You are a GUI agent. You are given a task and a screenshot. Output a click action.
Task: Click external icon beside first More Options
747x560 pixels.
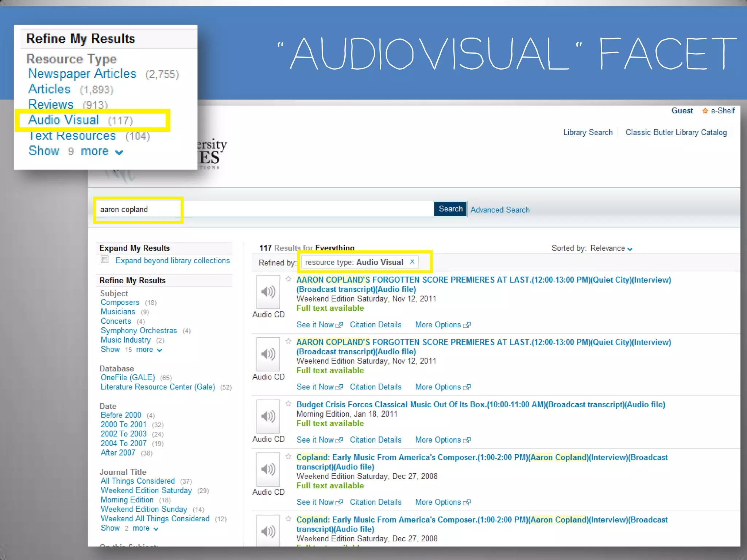coord(467,325)
